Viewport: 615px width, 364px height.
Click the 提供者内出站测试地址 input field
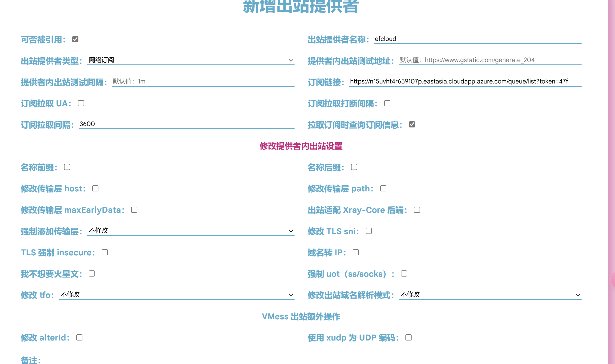coord(490,60)
